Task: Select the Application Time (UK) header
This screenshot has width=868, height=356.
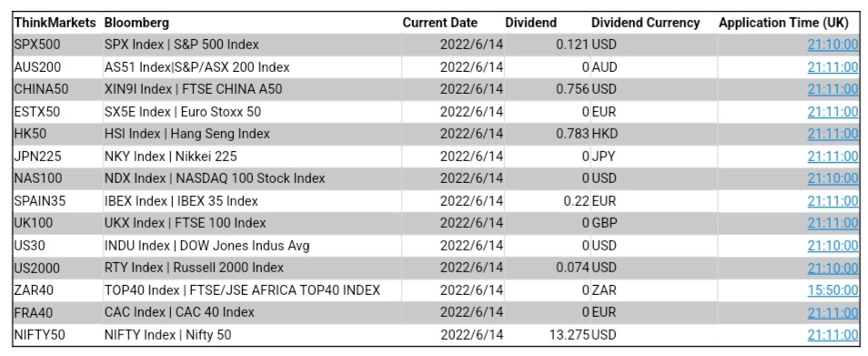Action: [783, 23]
